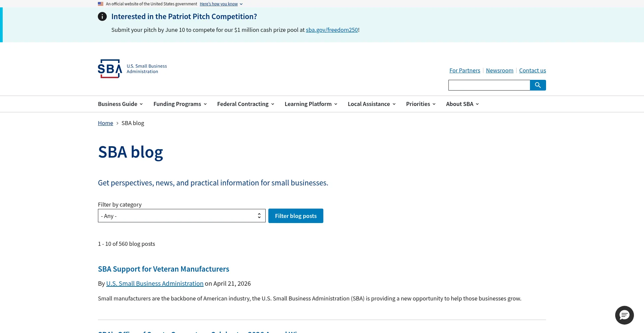
Task: Click the 'Get perspectives, news' intro text
Action: [213, 183]
